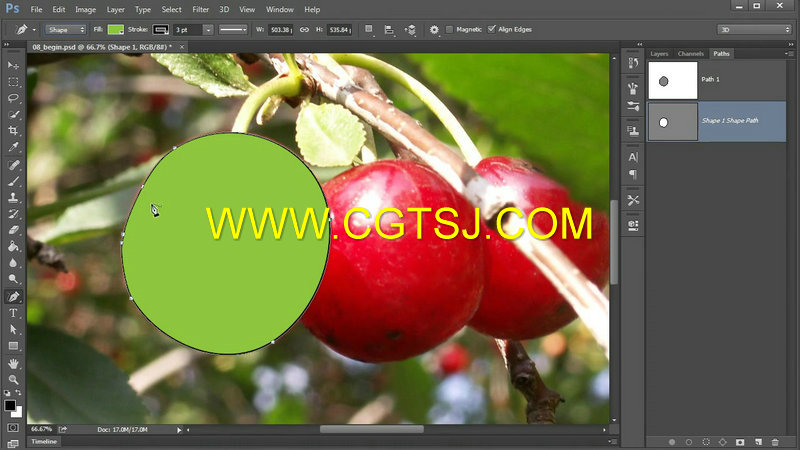This screenshot has width=800, height=450.
Task: Select the Eyedropper tool
Action: [x=13, y=147]
